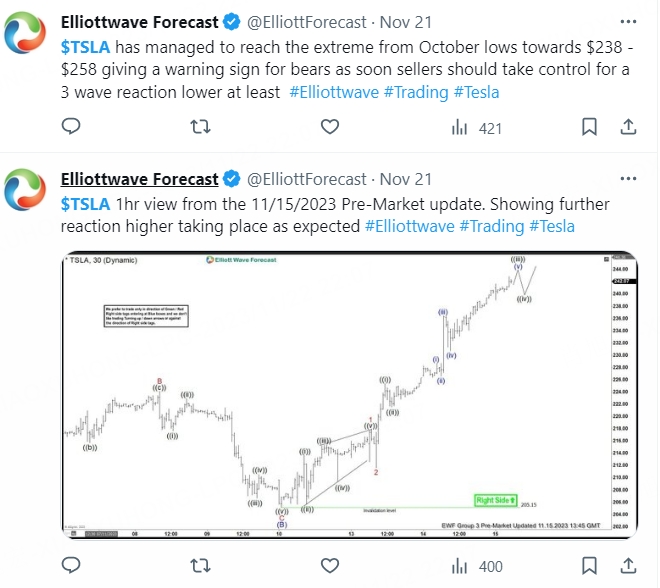The image size is (660, 588).
Task: Like the first Elliottwave Forecast tweet
Action: pos(331,127)
